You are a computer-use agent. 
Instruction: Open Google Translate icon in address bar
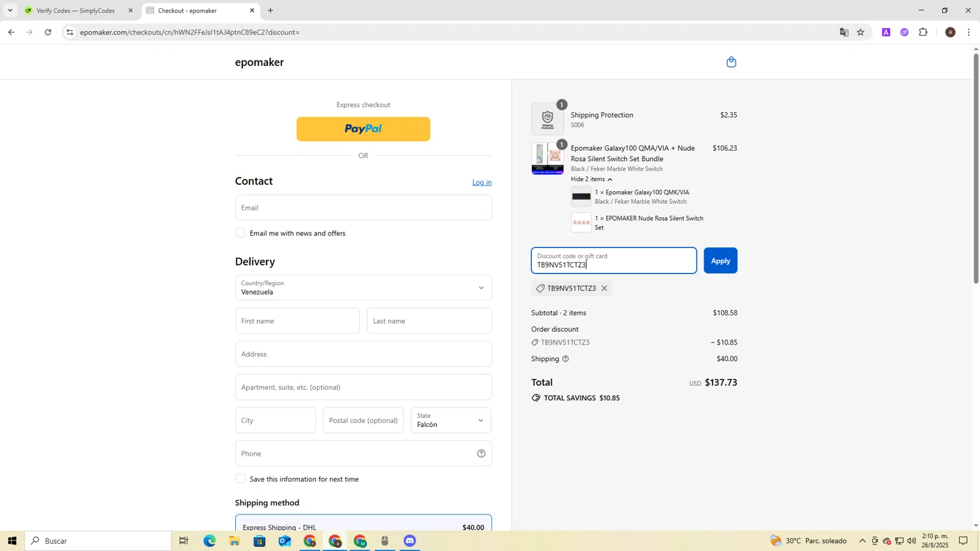tap(844, 32)
